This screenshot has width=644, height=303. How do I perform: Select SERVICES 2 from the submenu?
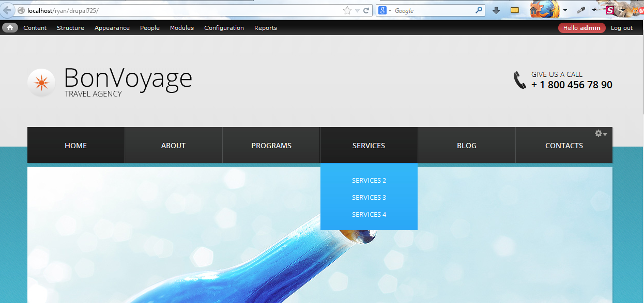369,181
